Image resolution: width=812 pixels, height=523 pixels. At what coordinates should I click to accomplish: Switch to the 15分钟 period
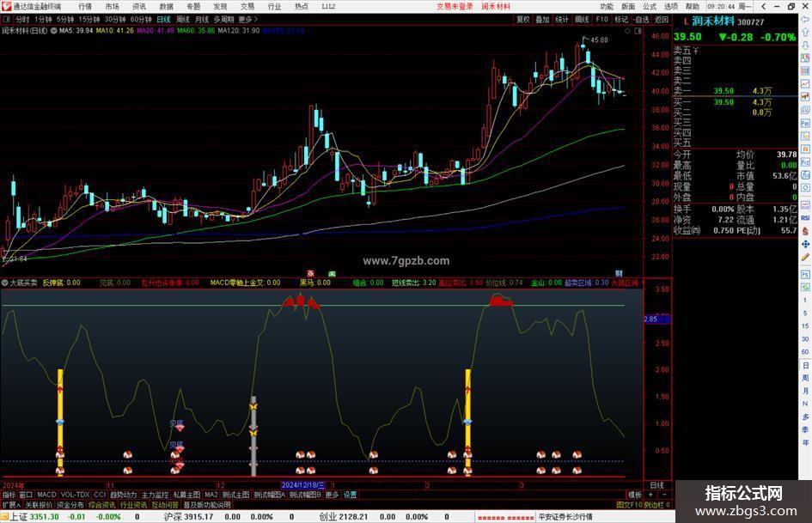pyautogui.click(x=89, y=20)
